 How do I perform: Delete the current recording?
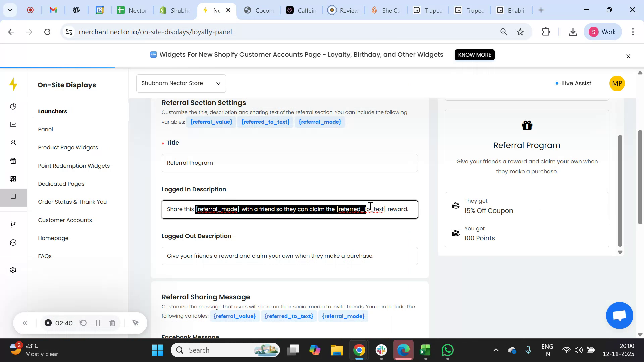tap(113, 323)
